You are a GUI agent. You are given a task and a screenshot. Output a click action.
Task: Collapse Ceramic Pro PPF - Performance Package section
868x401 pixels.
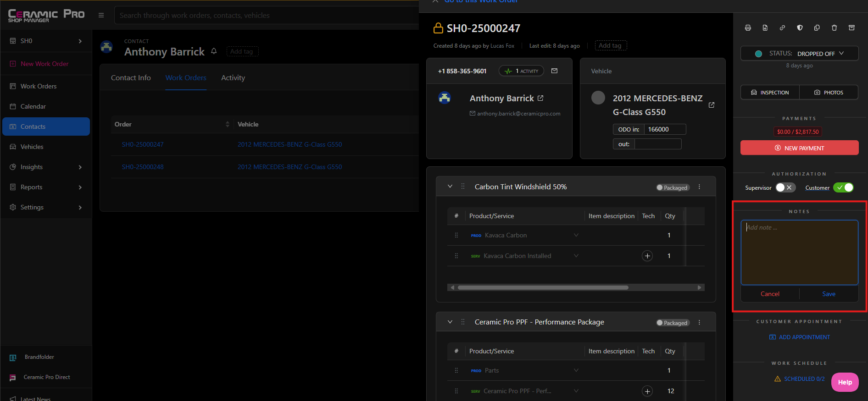450,322
